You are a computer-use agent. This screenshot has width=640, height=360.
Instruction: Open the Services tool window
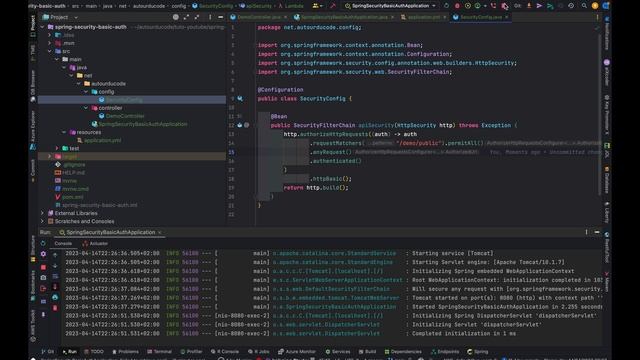[x=338, y=351]
